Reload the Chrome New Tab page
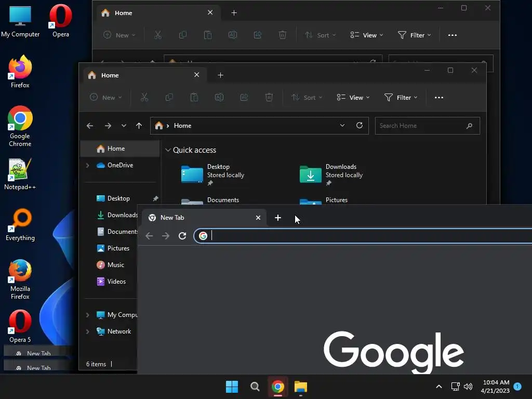This screenshot has width=532, height=399. tap(182, 236)
